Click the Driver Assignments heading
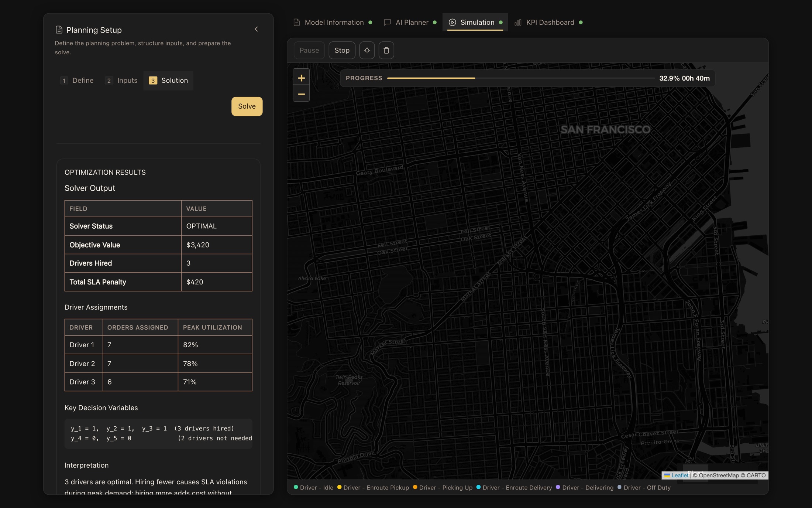This screenshot has height=508, width=812. [x=96, y=307]
